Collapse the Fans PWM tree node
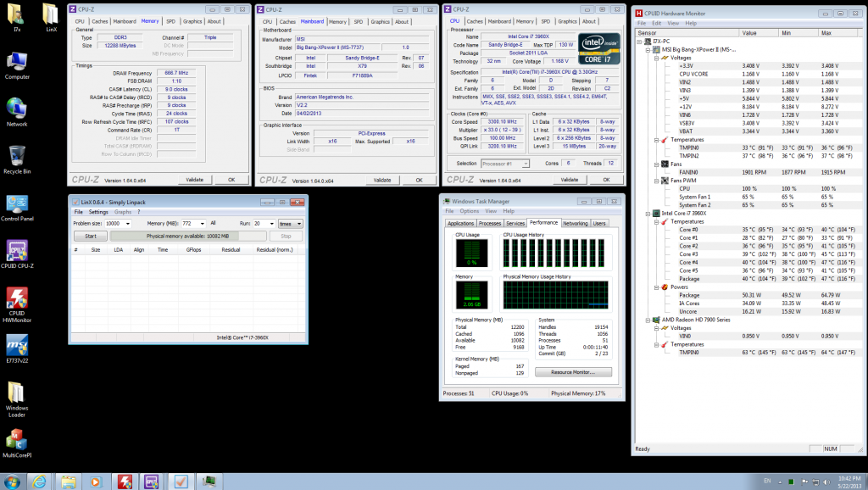Screen dimensions: 868x490 point(654,180)
